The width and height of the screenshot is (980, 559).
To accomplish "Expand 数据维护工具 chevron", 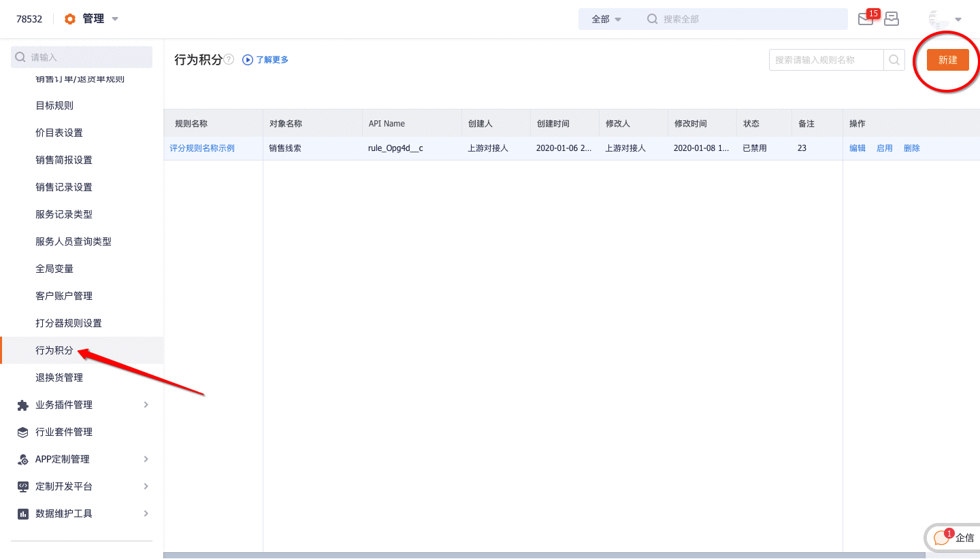I will pos(146,513).
